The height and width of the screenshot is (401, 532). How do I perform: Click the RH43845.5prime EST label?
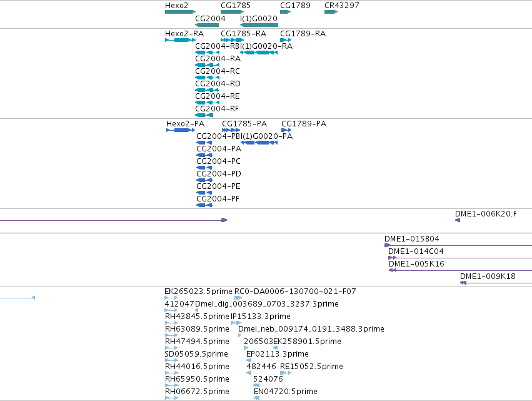197,317
